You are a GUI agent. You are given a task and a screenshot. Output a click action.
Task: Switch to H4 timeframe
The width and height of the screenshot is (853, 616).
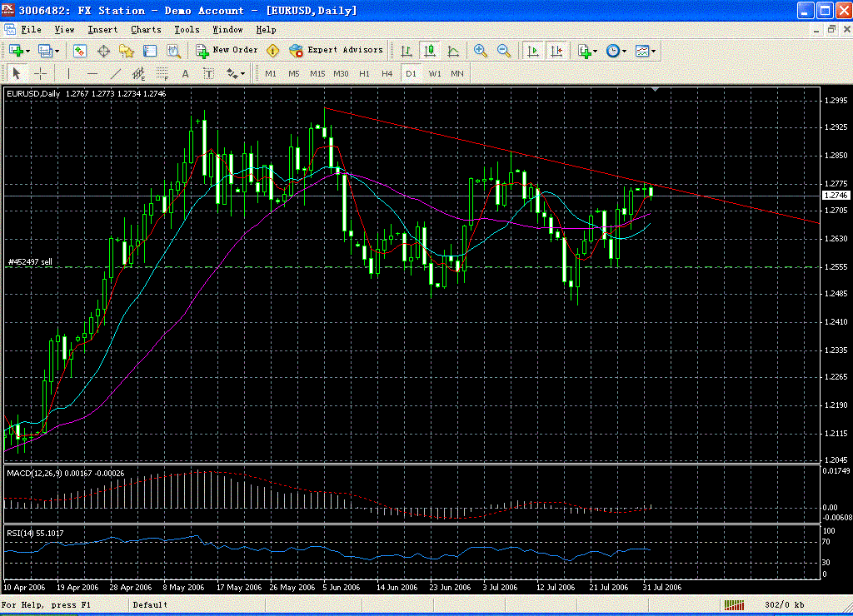point(387,73)
